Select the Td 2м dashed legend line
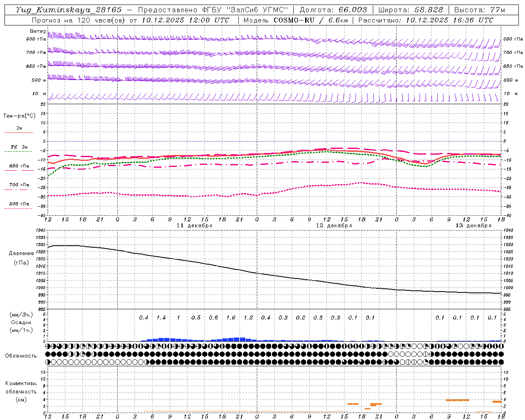 tap(18, 152)
